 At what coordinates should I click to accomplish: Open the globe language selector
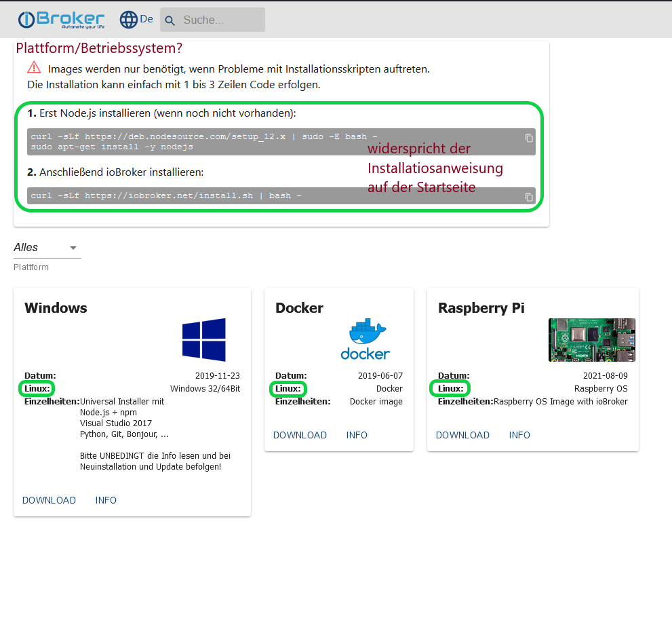tap(136, 19)
